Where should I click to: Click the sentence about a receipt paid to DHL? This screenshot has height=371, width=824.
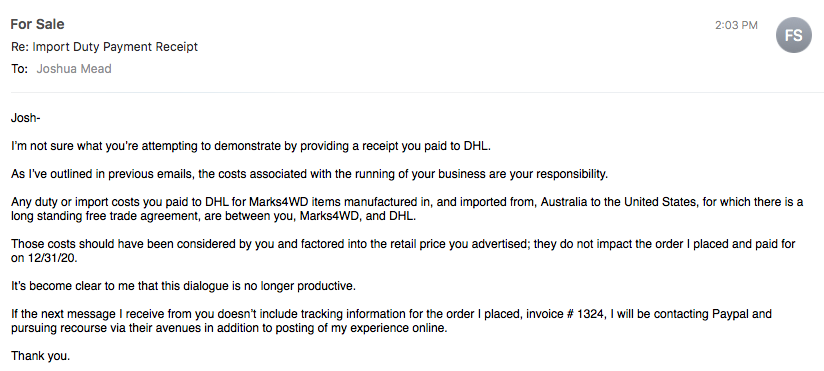(x=251, y=146)
